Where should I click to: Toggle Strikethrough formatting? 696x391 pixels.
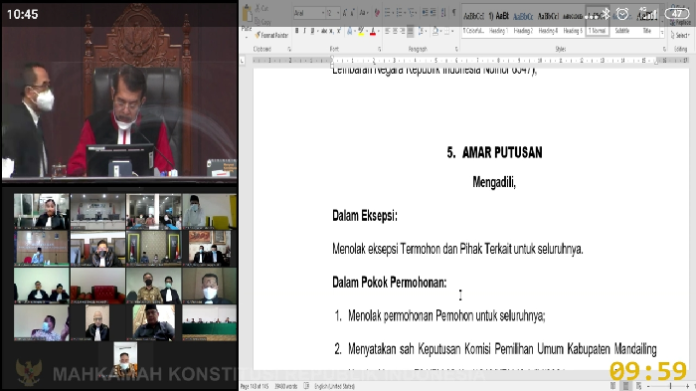324,31
